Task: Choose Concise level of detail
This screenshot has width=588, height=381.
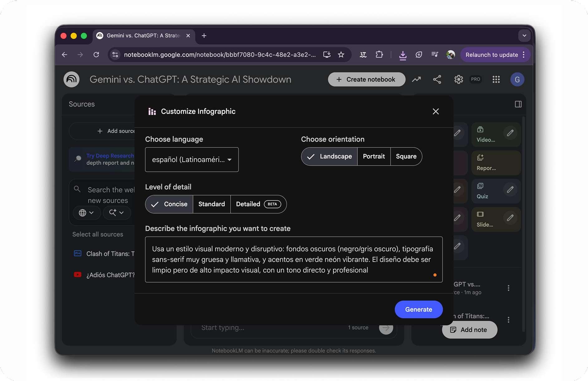Action: coord(169,204)
